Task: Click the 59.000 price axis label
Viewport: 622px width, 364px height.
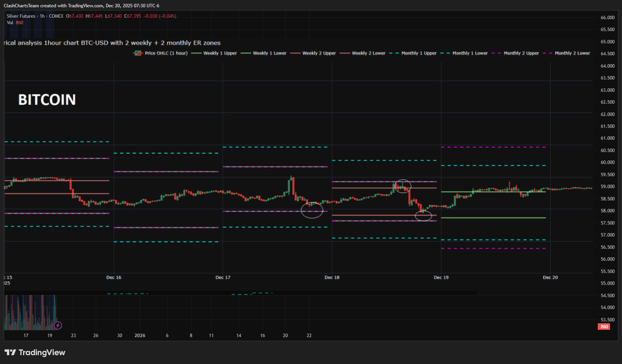Action: point(608,187)
